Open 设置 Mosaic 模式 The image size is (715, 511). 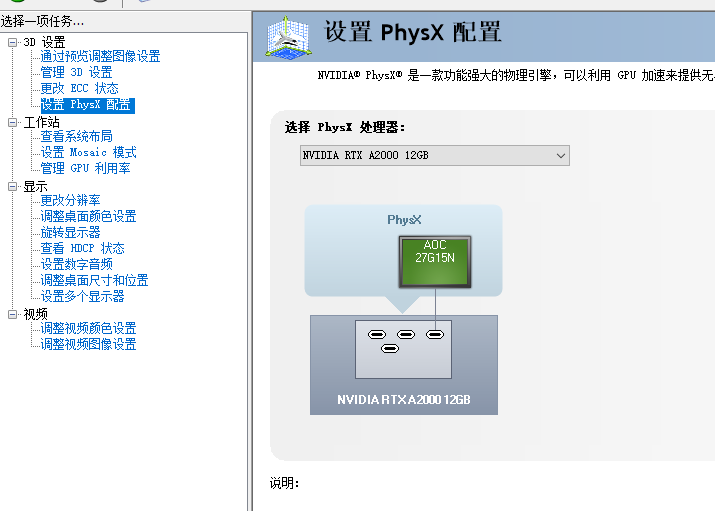[x=88, y=152]
